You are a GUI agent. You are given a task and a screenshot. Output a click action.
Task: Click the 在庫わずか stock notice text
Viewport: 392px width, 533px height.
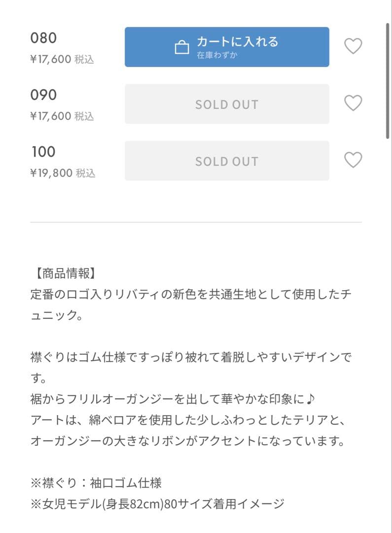coord(217,55)
